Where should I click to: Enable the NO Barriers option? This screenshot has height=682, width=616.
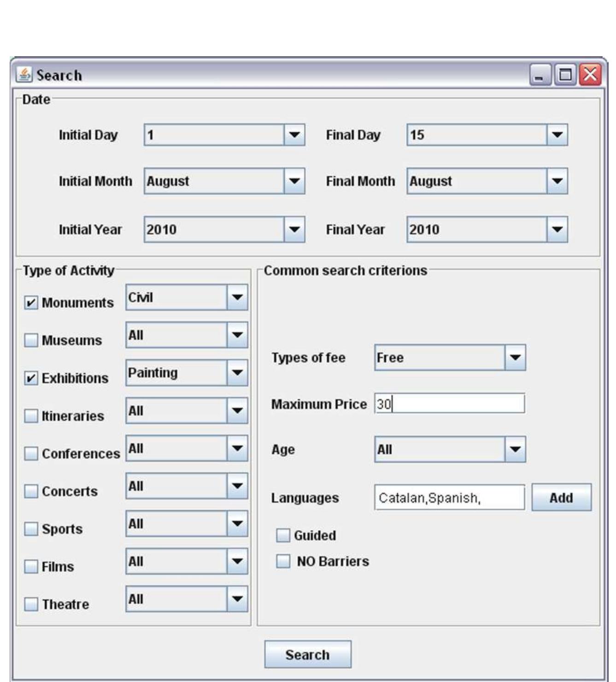pyautogui.click(x=283, y=561)
